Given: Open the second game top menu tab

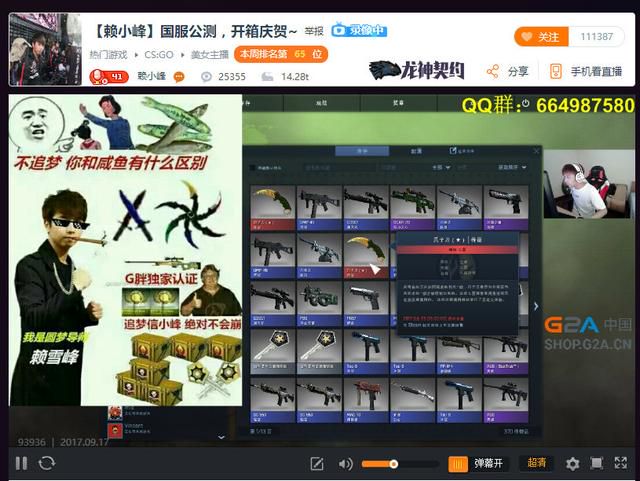Looking at the screenshot, I should tap(322, 103).
